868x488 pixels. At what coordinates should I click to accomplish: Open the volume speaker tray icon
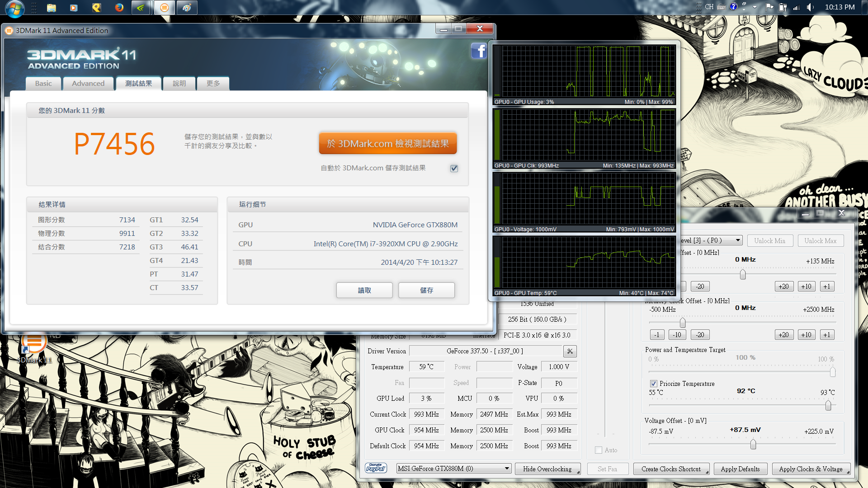tap(810, 7)
